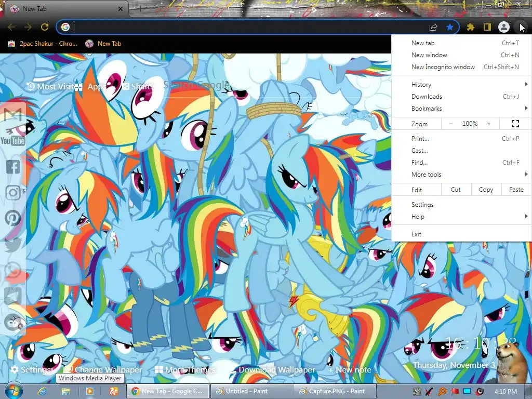Click the profile avatar icon
This screenshot has width=532, height=399.
click(x=504, y=27)
